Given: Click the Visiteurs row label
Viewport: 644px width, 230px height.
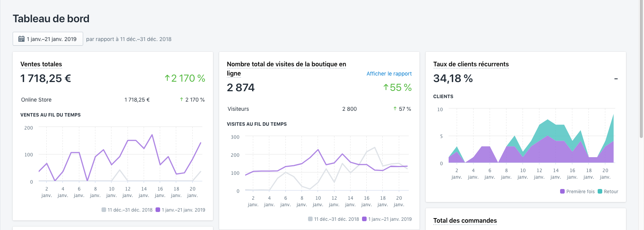Looking at the screenshot, I should pyautogui.click(x=238, y=109).
